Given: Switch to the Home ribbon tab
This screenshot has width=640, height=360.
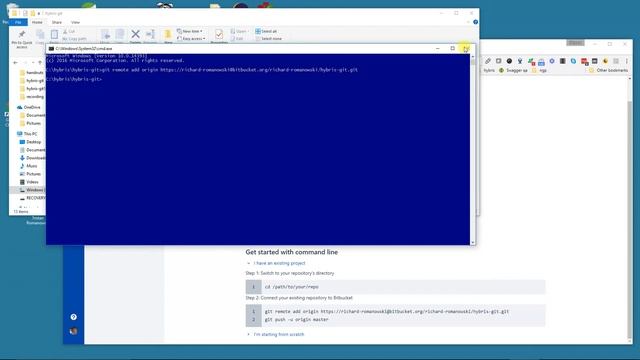Looking at the screenshot, I should click(x=37, y=22).
